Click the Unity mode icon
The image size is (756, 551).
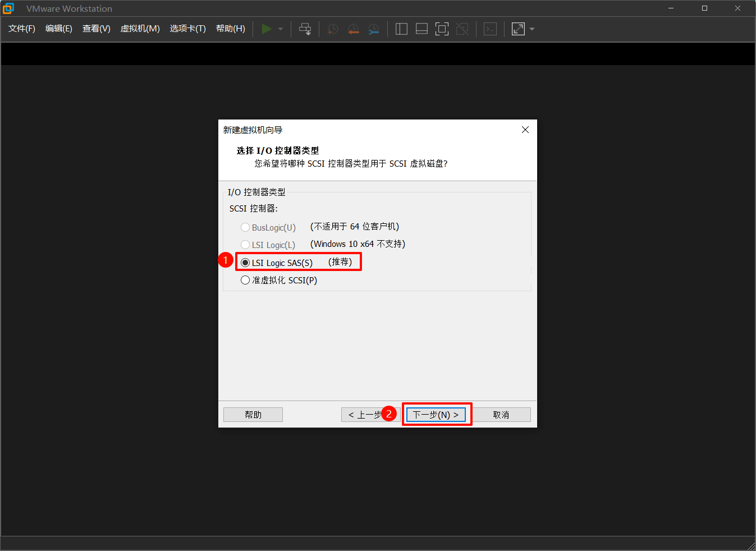462,29
